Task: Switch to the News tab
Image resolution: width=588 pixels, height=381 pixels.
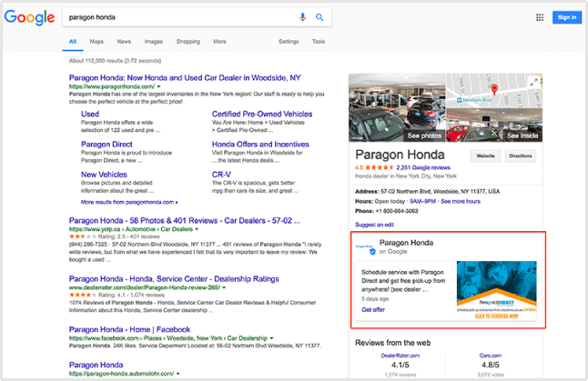Action: point(124,42)
